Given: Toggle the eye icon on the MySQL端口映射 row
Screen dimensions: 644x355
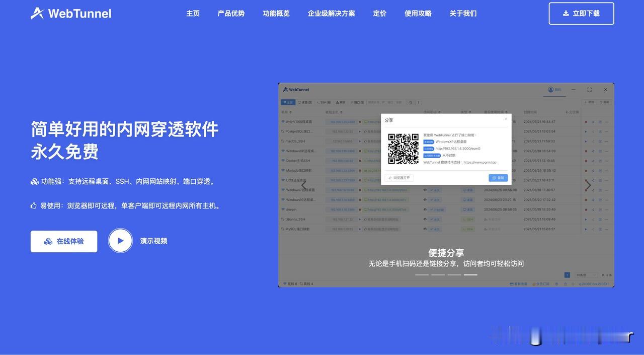Looking at the screenshot, I should [425, 228].
